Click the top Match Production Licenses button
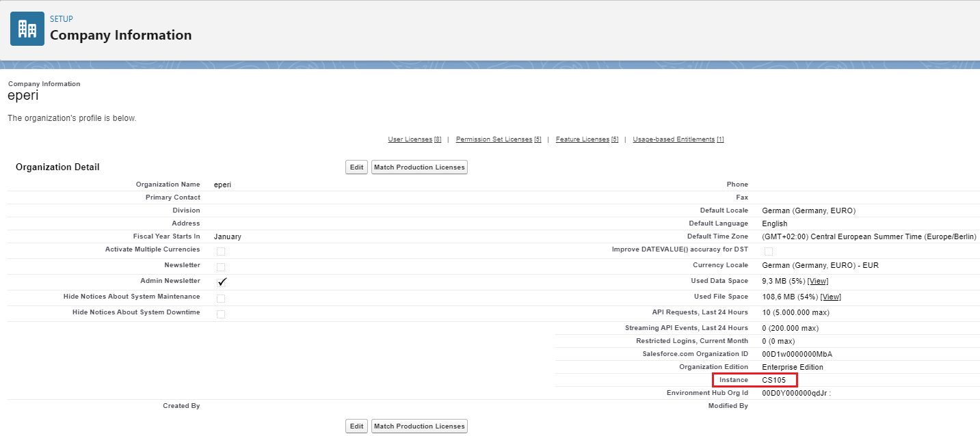980x436 pixels. [420, 167]
